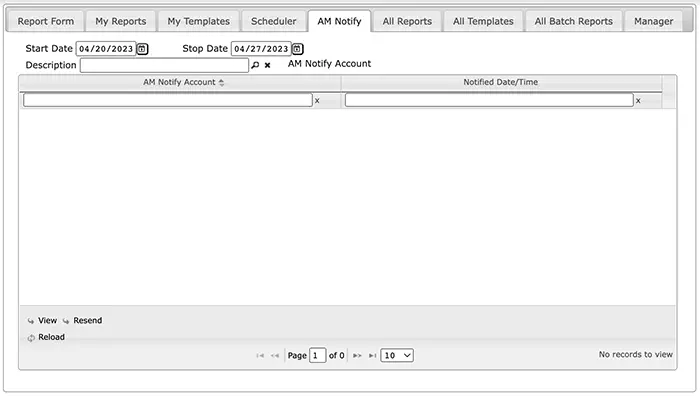Open the All Batch Reports tab
Image resolution: width=700 pixels, height=396 pixels.
(x=573, y=21)
